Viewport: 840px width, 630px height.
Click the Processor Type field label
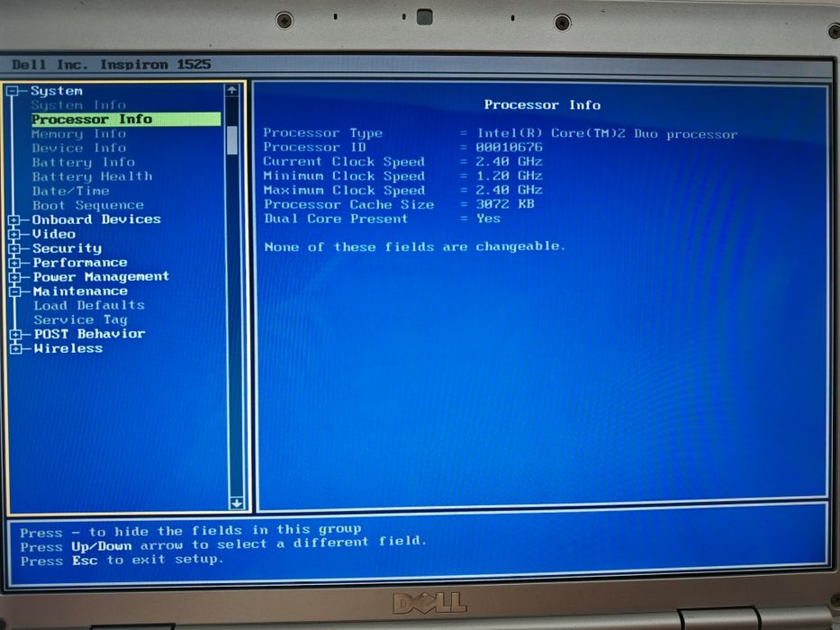pos(322,133)
